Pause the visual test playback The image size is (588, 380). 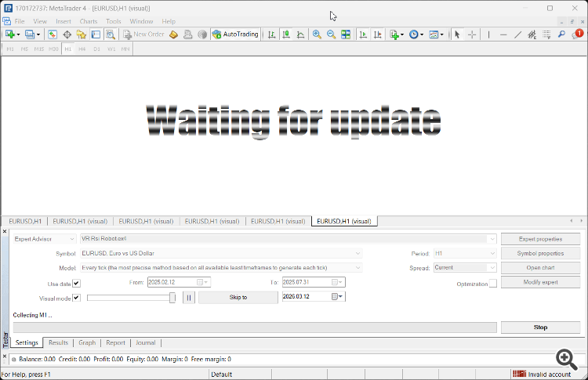189,298
